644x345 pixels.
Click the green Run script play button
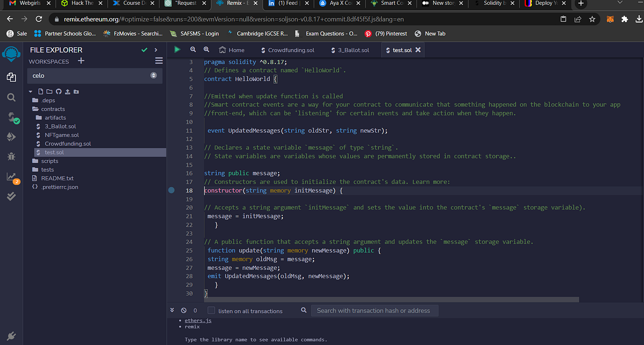point(177,49)
